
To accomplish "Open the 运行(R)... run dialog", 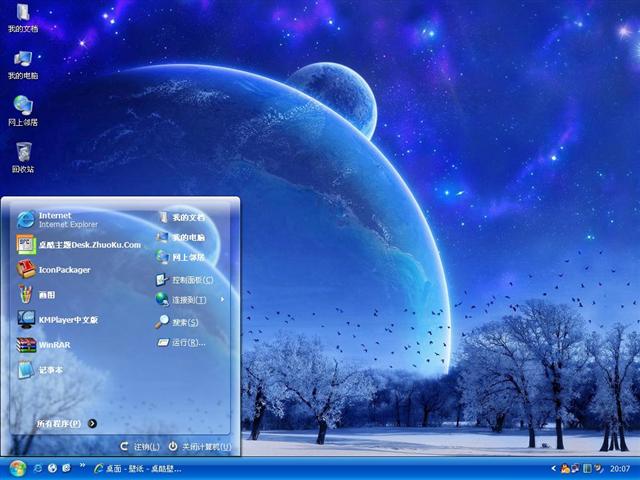I will [181, 342].
